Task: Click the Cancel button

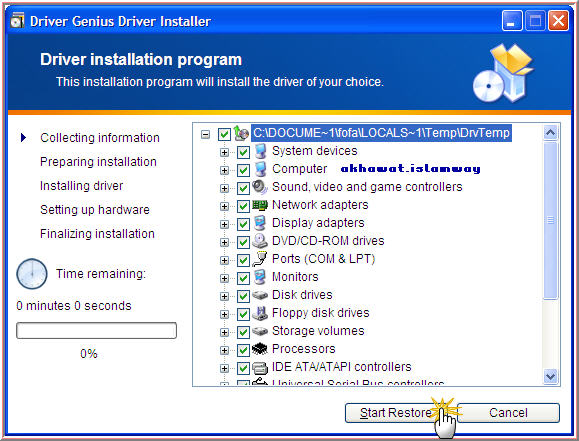Action: pos(508,413)
